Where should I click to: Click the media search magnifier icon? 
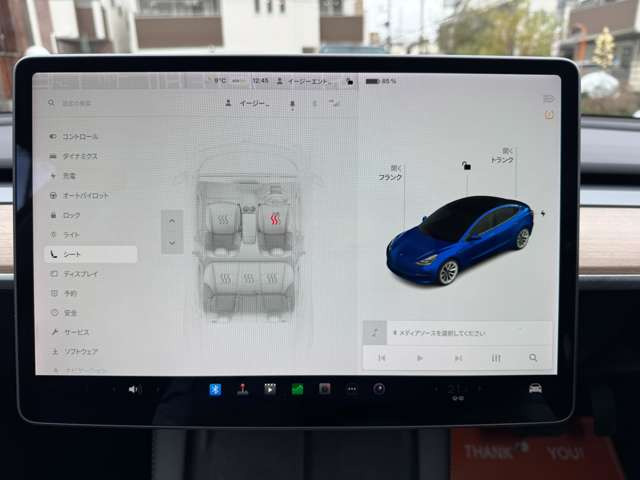534,357
